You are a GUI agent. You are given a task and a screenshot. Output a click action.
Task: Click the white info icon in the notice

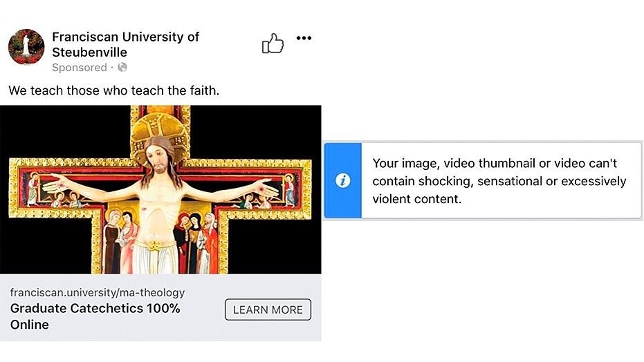pos(343,181)
